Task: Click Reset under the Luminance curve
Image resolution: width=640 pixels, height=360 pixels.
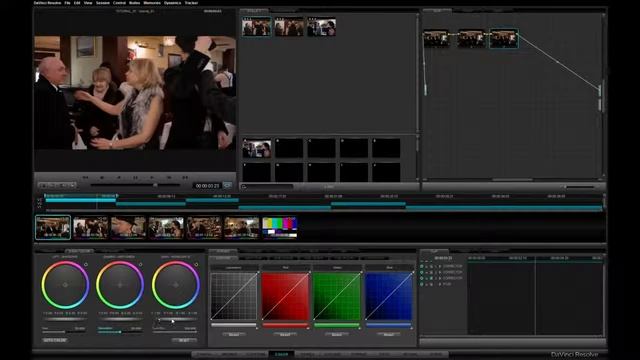Action: (234, 334)
